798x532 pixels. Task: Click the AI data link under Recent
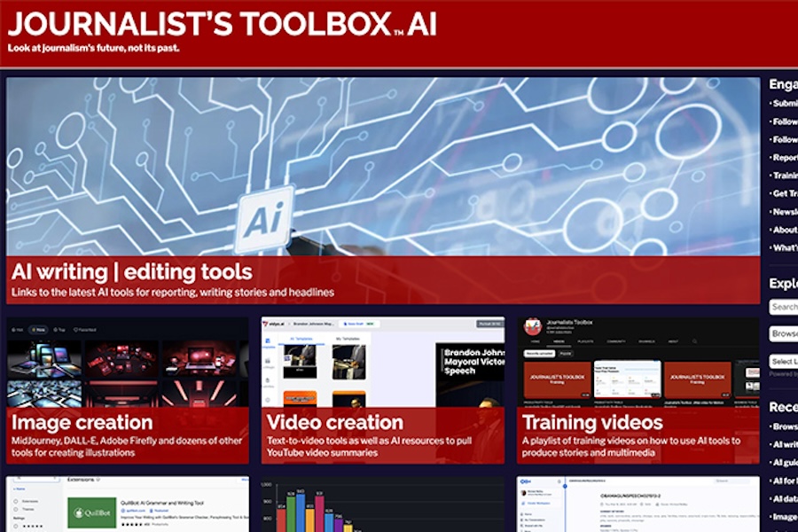click(x=785, y=499)
